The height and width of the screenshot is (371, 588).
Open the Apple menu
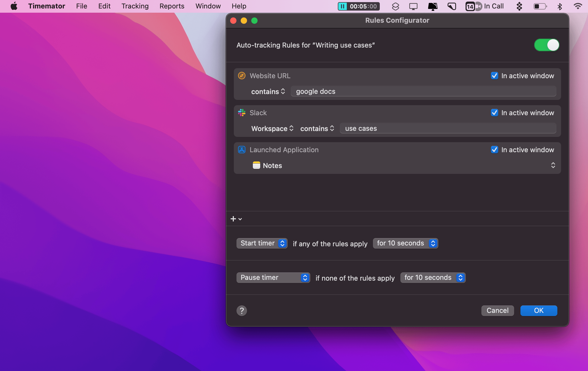14,6
